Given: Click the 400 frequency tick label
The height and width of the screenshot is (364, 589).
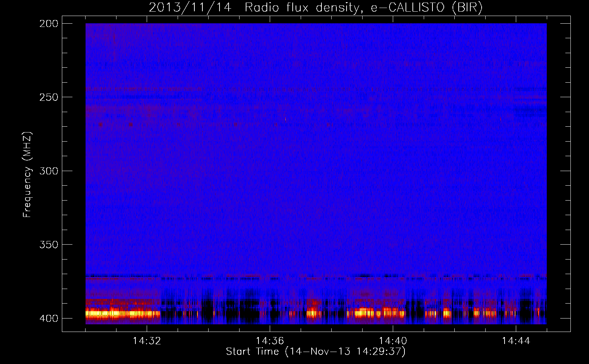Looking at the screenshot, I should pyautogui.click(x=48, y=318).
